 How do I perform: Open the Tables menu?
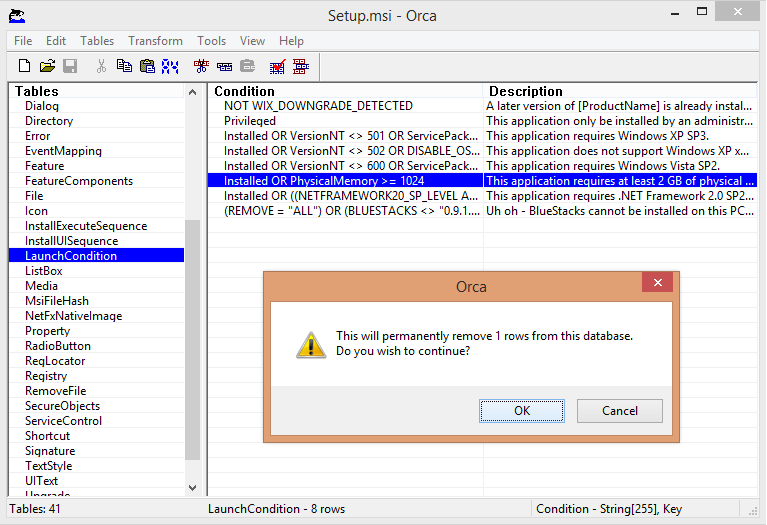tap(97, 41)
